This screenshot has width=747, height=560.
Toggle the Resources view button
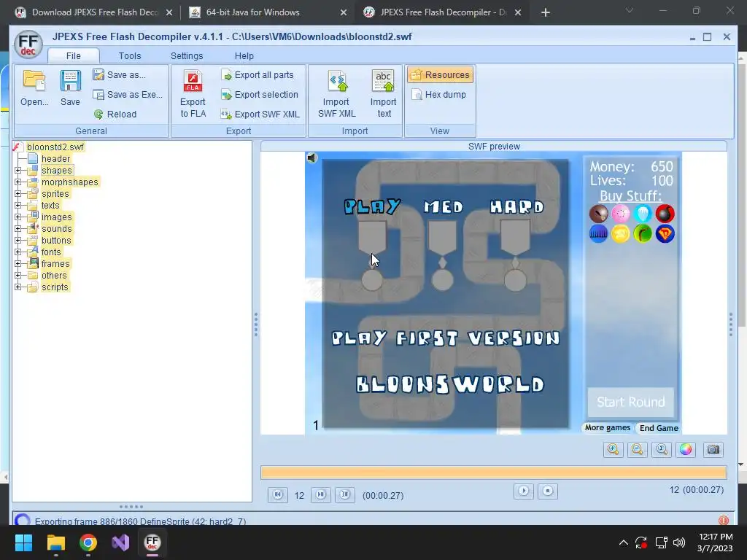pos(440,75)
